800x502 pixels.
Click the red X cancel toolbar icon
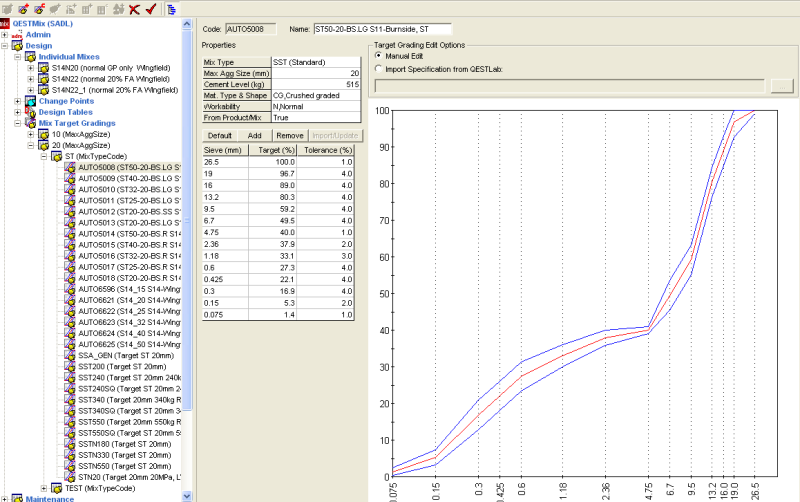click(134, 9)
